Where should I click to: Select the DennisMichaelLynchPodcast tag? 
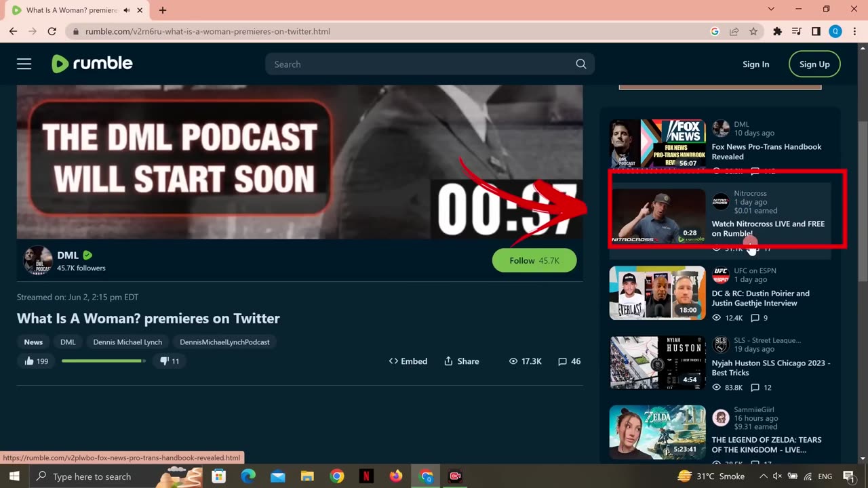point(224,342)
